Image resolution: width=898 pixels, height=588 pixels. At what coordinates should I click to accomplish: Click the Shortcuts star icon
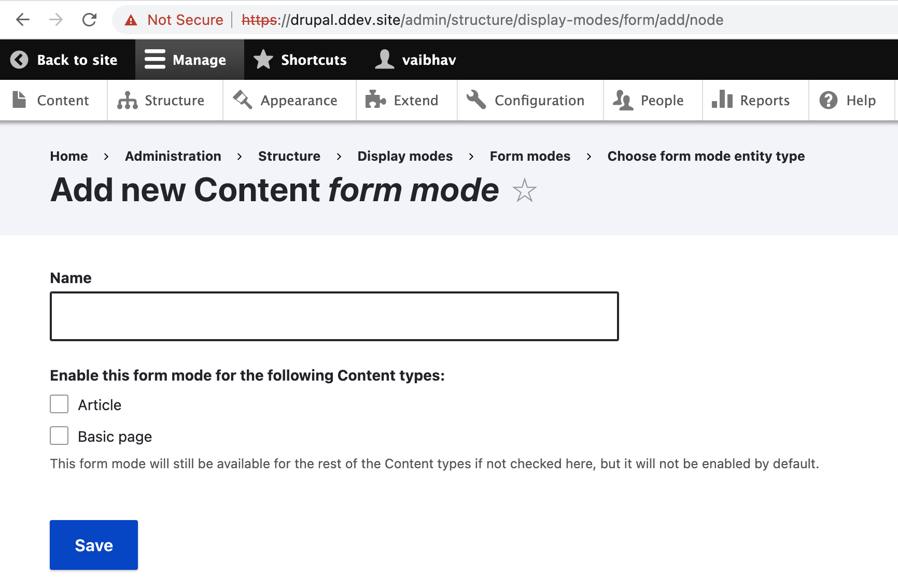coord(263,59)
